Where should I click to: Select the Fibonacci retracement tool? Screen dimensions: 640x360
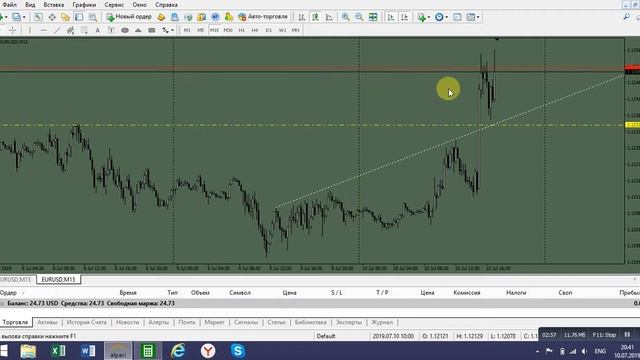[x=84, y=30]
